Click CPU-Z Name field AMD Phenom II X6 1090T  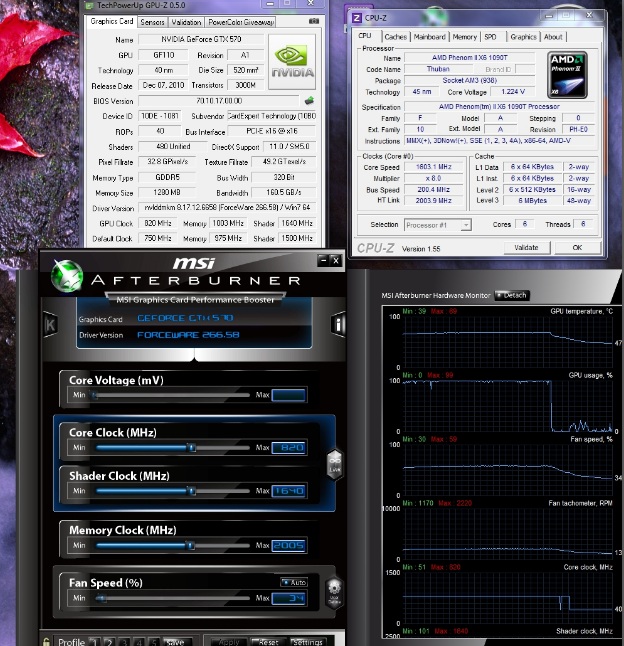point(470,58)
